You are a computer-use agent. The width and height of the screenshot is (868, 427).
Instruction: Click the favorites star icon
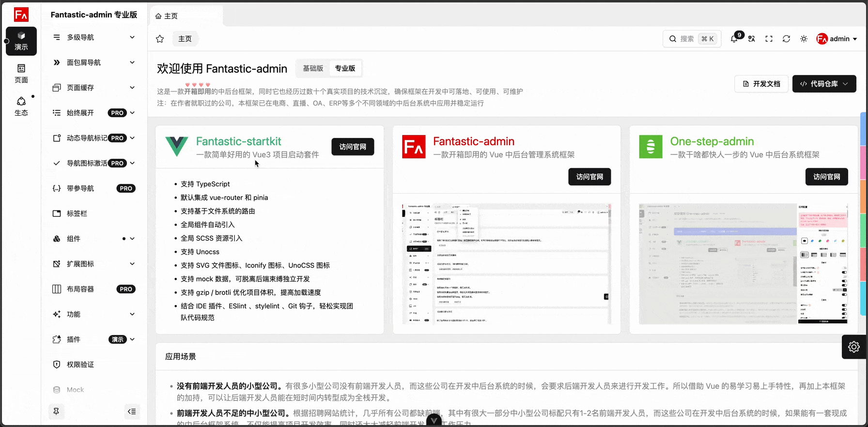160,39
